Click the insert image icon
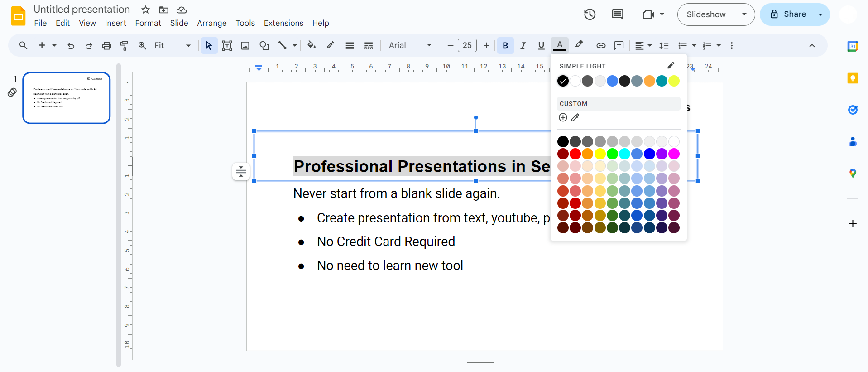The image size is (868, 372). [x=245, y=45]
